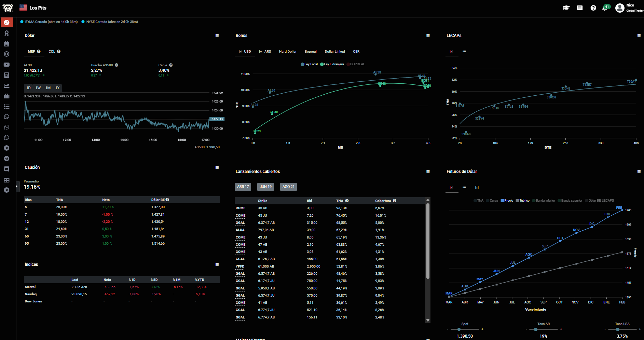Open the briefcase portfolio icon in the sidebar
Viewport: 644px width, 340px height.
[x=6, y=96]
